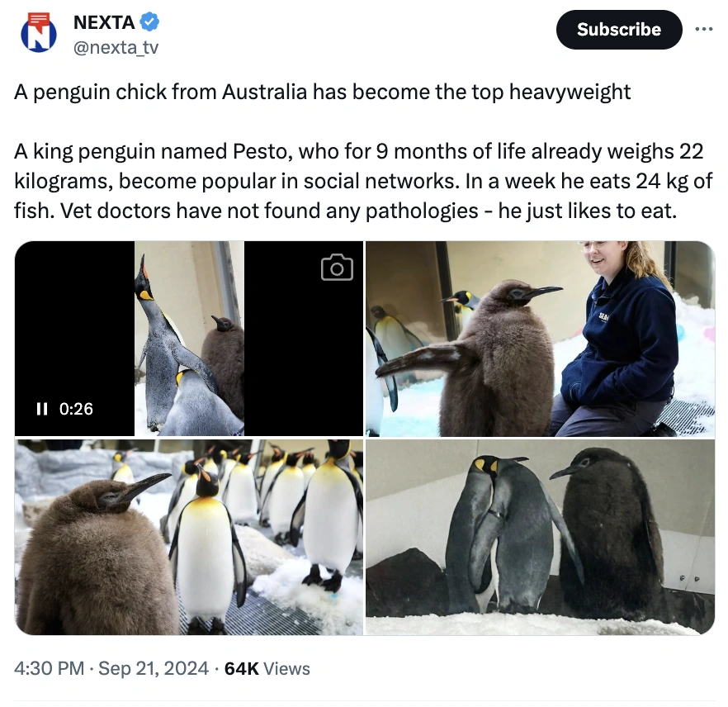
Task: Open the photo of keeper with Pesto
Action: [x=540, y=339]
